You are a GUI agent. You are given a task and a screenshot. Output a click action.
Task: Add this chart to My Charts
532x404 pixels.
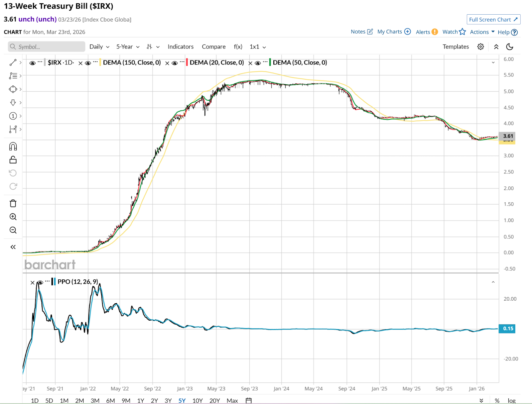pos(394,32)
